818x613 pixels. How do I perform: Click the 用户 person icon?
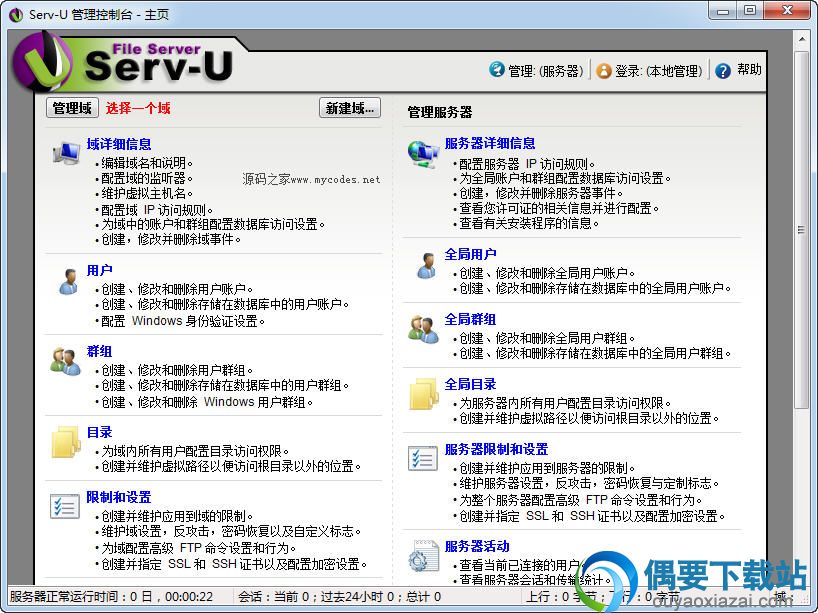tap(68, 282)
